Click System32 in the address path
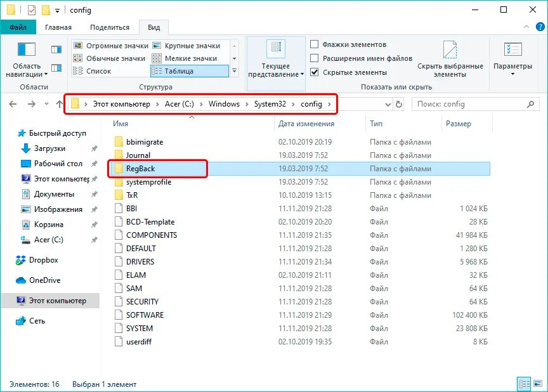The image size is (548, 392). (x=270, y=104)
